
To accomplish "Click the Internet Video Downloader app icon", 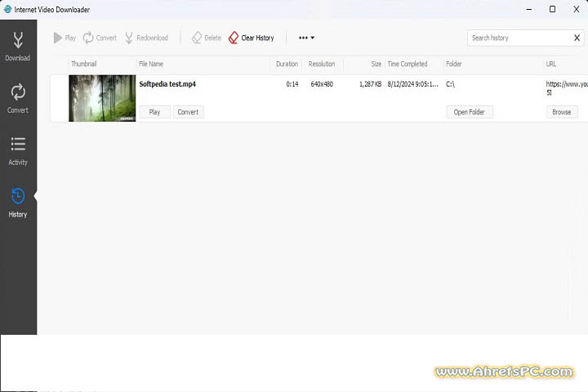I will (x=7, y=9).
